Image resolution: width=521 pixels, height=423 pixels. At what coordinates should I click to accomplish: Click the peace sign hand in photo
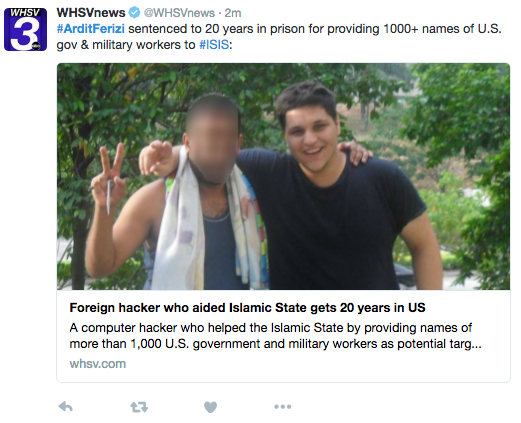(x=108, y=177)
